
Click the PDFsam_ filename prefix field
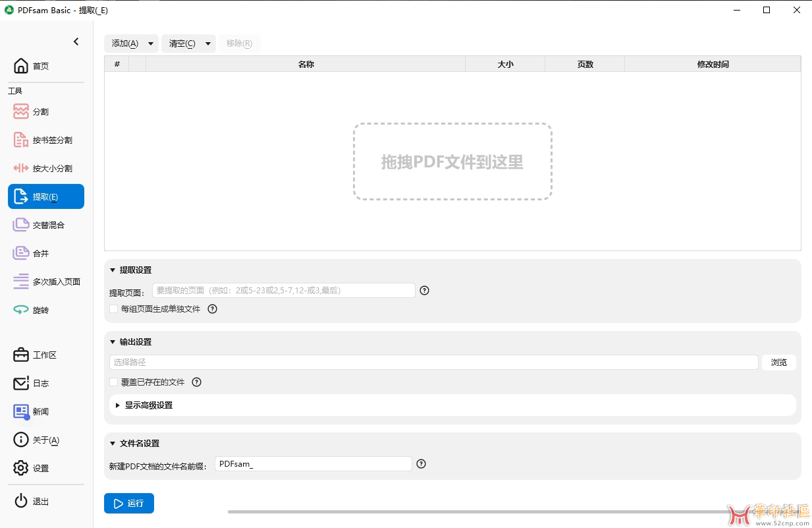[x=313, y=464]
